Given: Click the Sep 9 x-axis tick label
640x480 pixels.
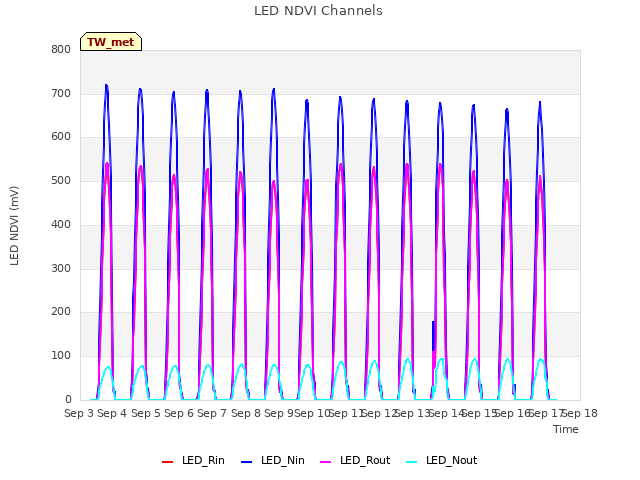Looking at the screenshot, I should pos(279,413).
